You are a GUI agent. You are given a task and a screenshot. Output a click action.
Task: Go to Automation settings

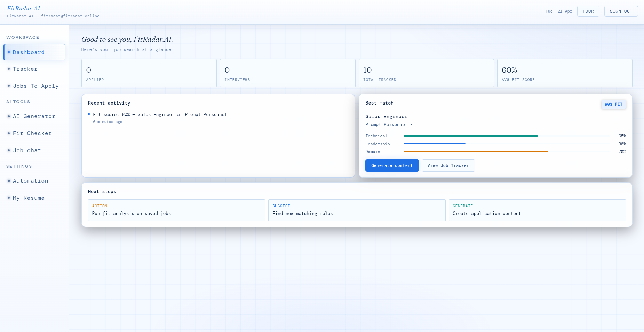point(34,181)
